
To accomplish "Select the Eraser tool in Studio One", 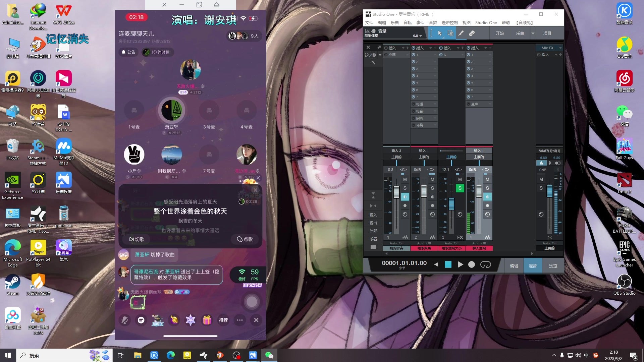I will [x=472, y=33].
